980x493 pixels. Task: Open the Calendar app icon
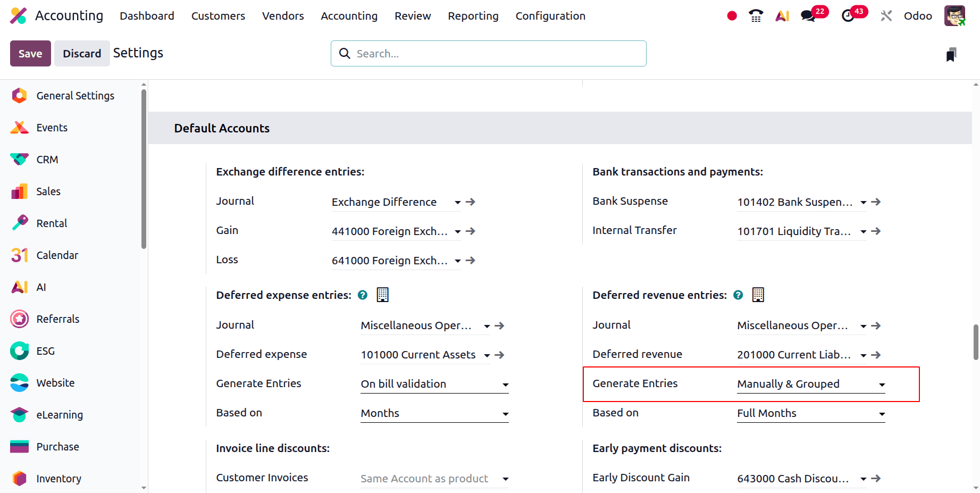[x=19, y=255]
